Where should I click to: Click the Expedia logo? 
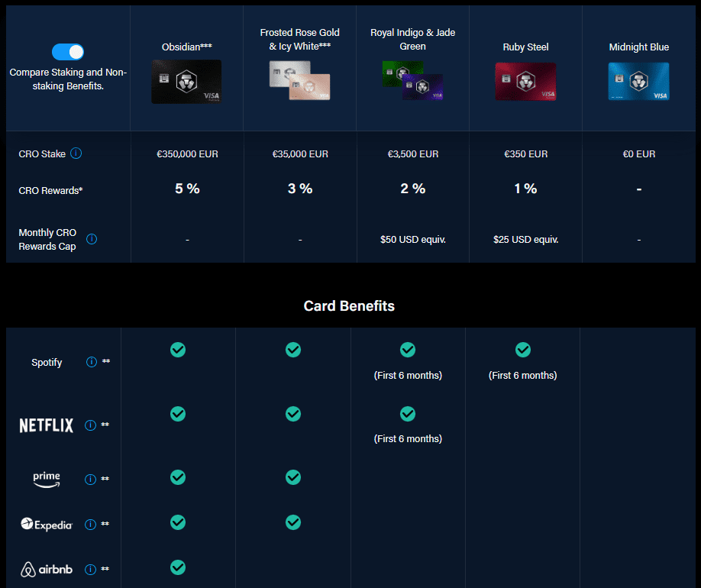coord(47,525)
